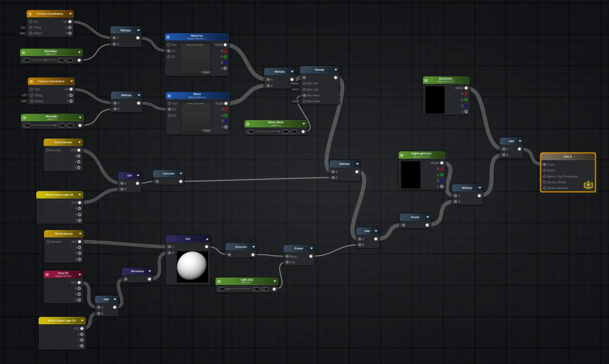Screen dimensions: 609x364
Task: Click green G output port of BaseColor
Action: 466,99
